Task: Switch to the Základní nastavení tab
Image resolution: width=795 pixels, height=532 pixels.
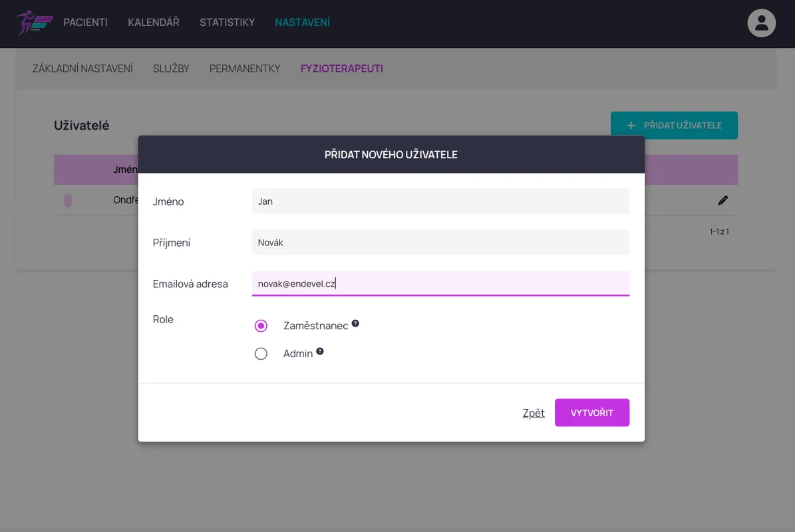Action: coord(82,68)
